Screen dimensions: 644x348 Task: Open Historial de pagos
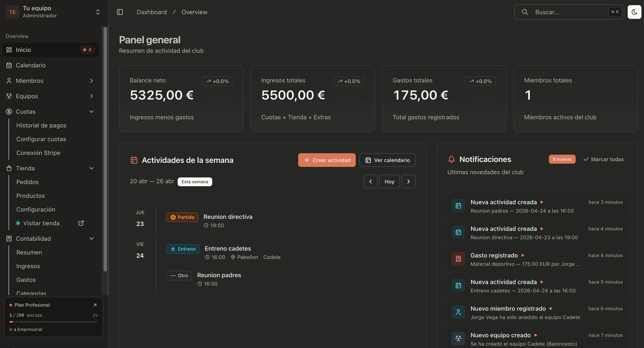pos(41,125)
